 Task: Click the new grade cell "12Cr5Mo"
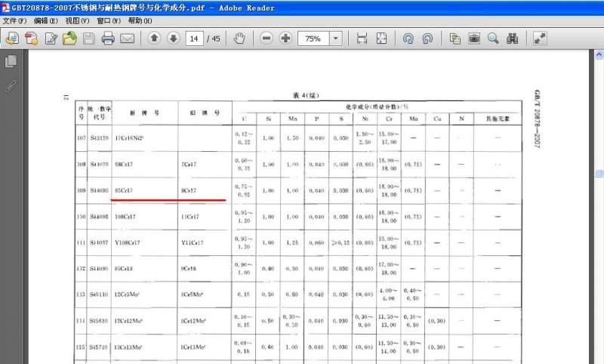[x=127, y=295]
